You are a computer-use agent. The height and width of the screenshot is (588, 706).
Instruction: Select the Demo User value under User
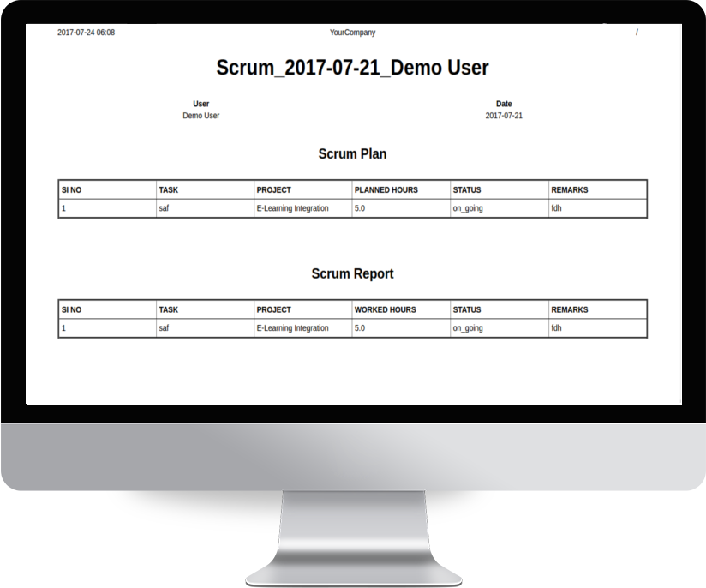point(200,116)
